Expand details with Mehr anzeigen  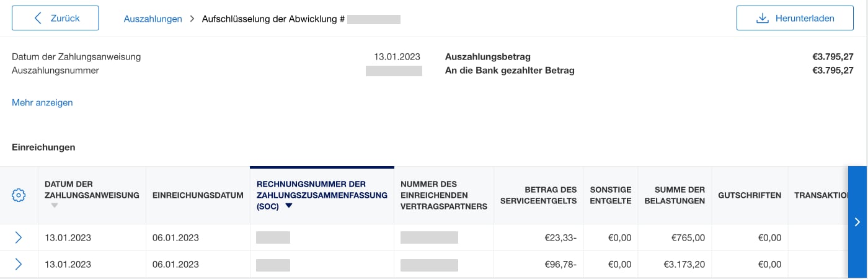pyautogui.click(x=42, y=102)
